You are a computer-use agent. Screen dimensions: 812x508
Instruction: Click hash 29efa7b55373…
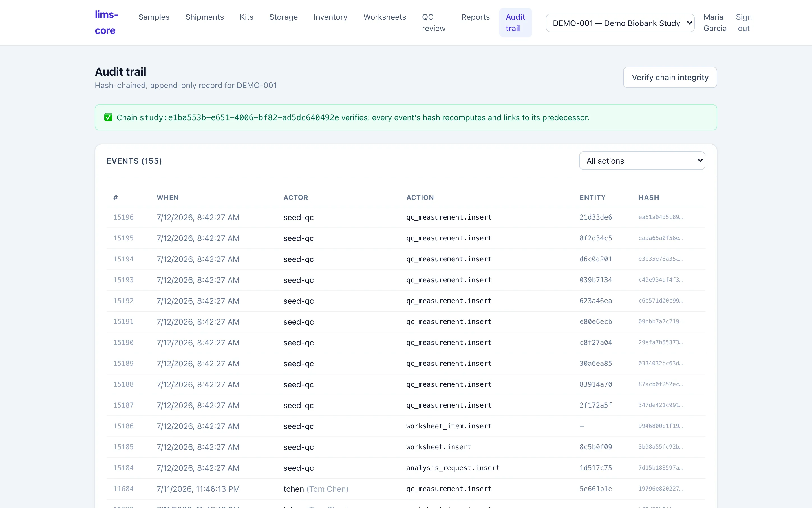pos(660,342)
